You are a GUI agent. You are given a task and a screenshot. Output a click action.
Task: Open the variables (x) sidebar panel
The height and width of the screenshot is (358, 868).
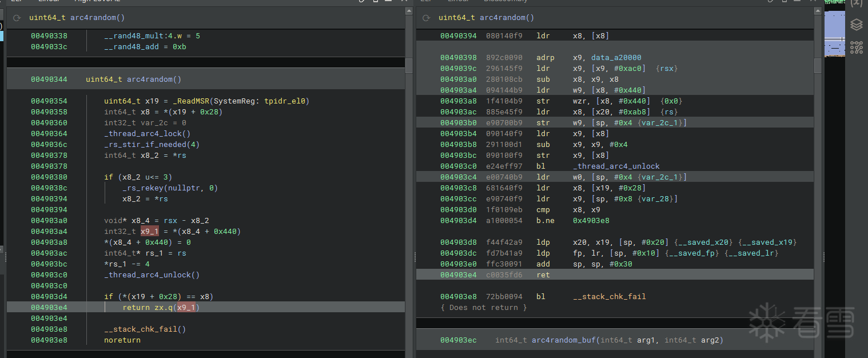856,3
